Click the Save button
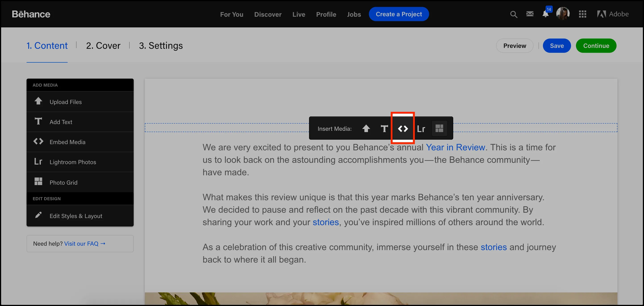644x306 pixels. (557, 45)
